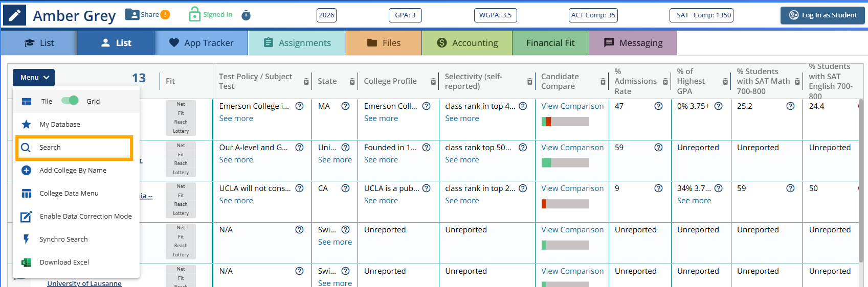Click the SAT Comp: 1350 box
868x287 pixels.
pos(701,15)
